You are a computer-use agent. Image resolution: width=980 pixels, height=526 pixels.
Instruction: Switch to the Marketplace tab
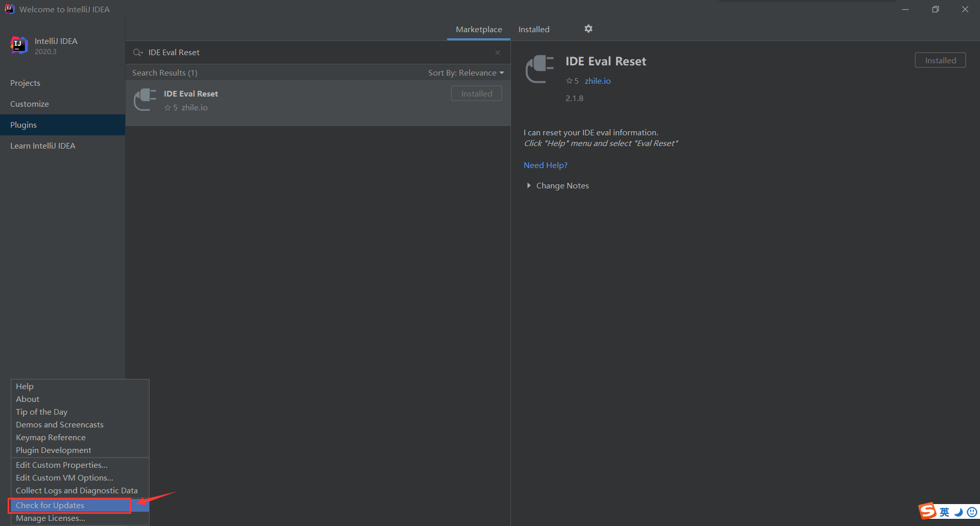479,30
